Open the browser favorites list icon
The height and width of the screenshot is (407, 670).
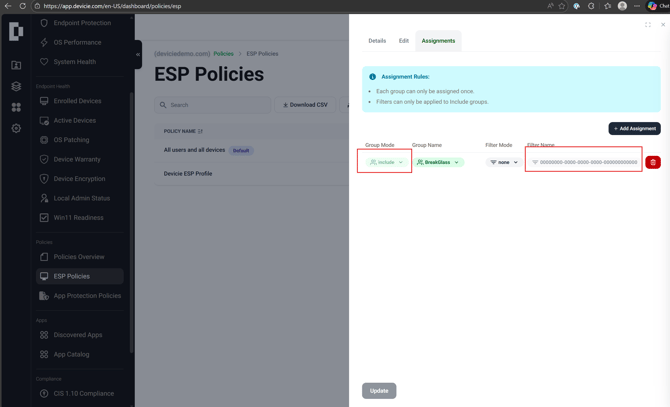click(x=608, y=6)
